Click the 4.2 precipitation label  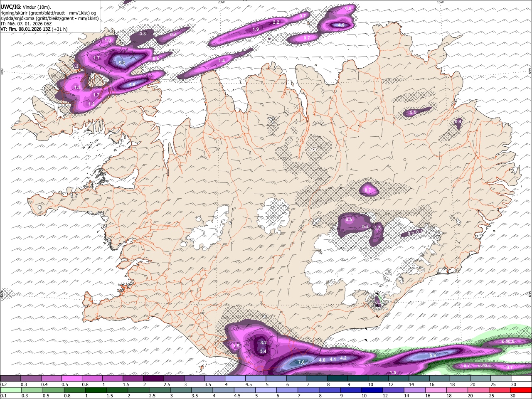click(343, 358)
